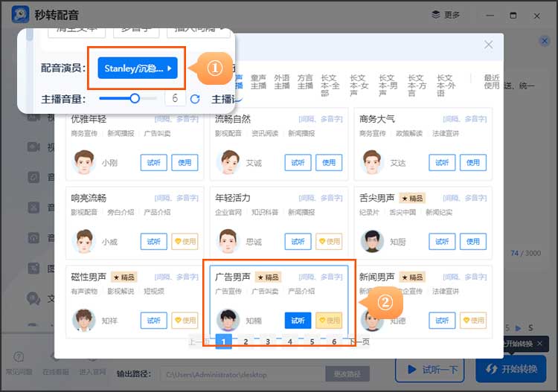Reset the 主播音量 with the refresh icon

(195, 99)
